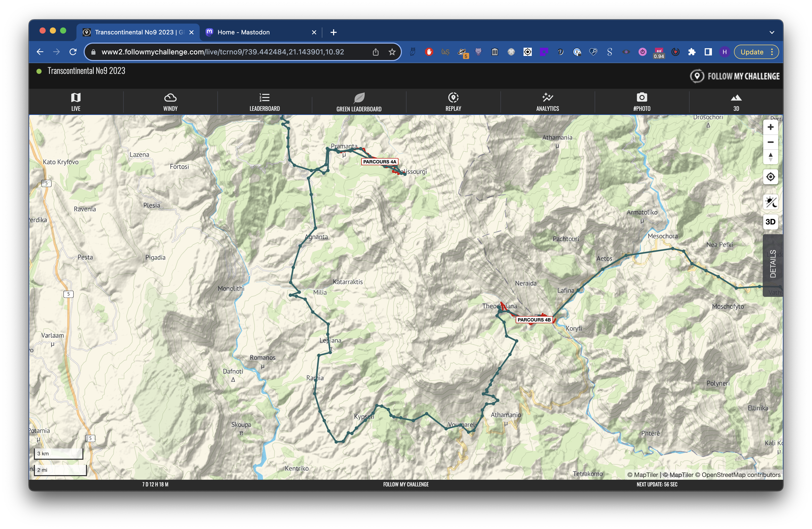Image resolution: width=812 pixels, height=529 pixels.
Task: Open the GREEN LEADERBOARD
Action: point(359,102)
